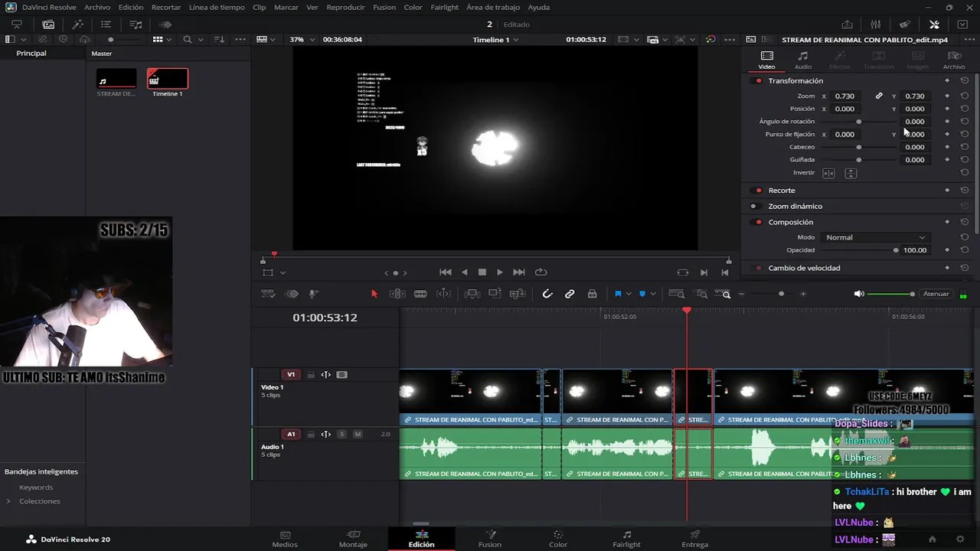The image size is (980, 551).
Task: Open the Archivo menu
Action: 97,8
